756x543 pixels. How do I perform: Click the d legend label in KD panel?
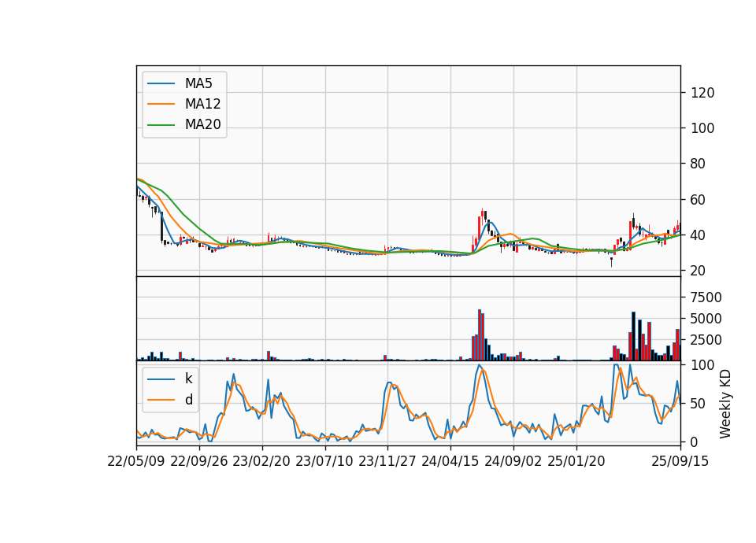[188, 400]
